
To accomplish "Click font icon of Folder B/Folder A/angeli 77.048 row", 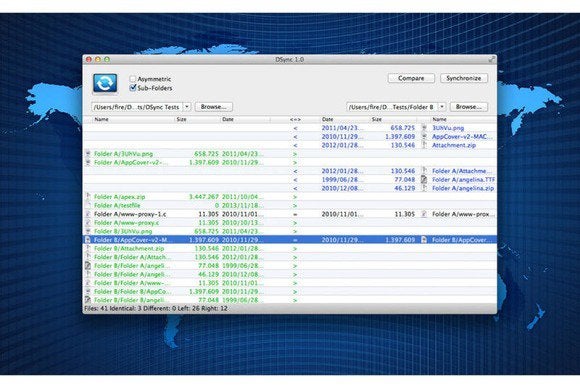I will pos(88,266).
